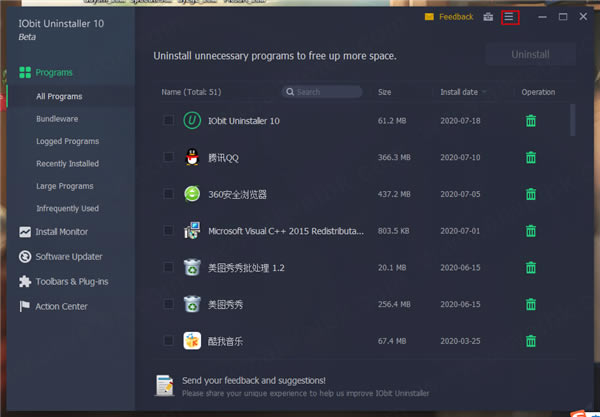The width and height of the screenshot is (600, 417).
Task: Click Send your feedback and suggestions link
Action: [x=254, y=381]
